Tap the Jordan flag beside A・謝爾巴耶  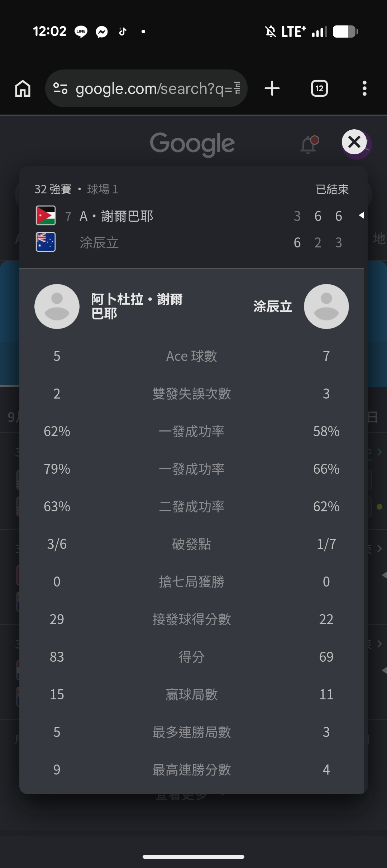pyautogui.click(x=46, y=216)
